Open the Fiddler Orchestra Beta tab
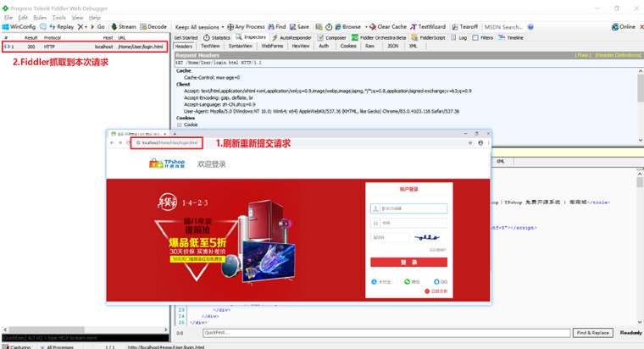Image resolution: width=644 pixels, height=349 pixels. 378,38
